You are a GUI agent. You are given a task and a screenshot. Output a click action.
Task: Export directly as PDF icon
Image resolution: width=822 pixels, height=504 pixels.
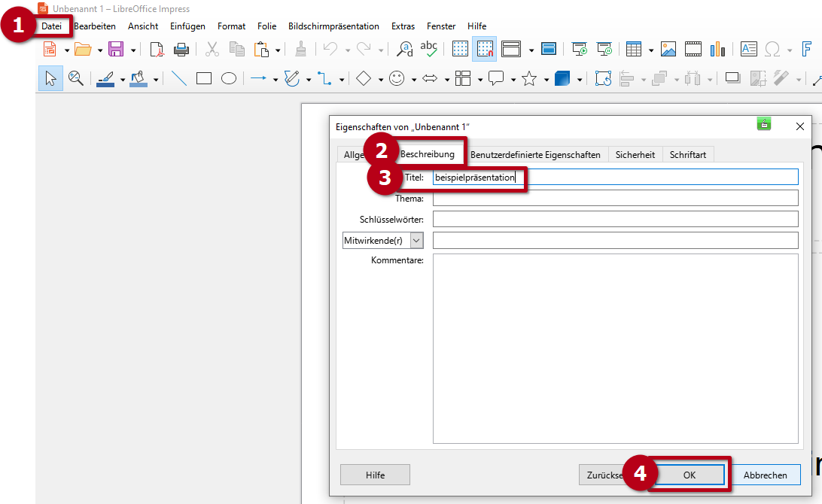point(157,50)
